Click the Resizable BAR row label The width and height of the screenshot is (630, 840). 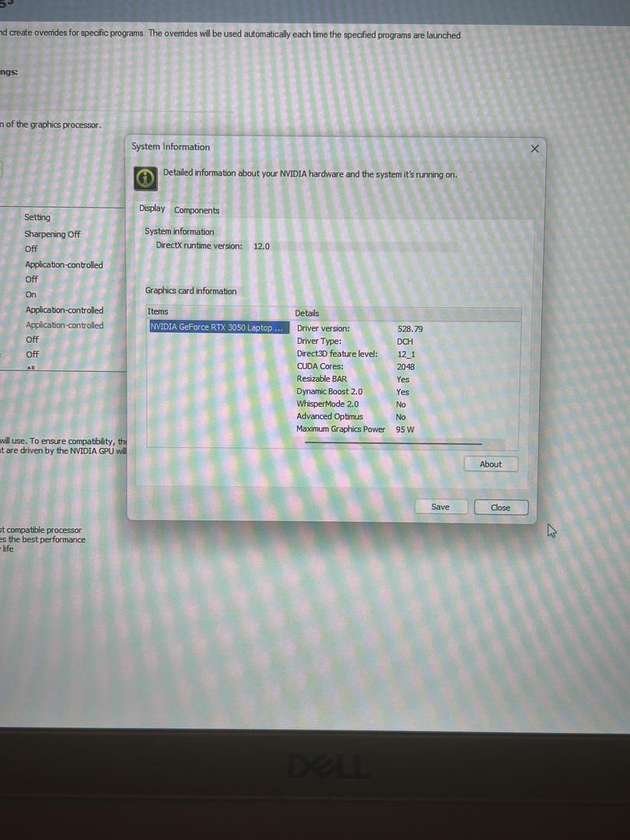[x=322, y=379]
